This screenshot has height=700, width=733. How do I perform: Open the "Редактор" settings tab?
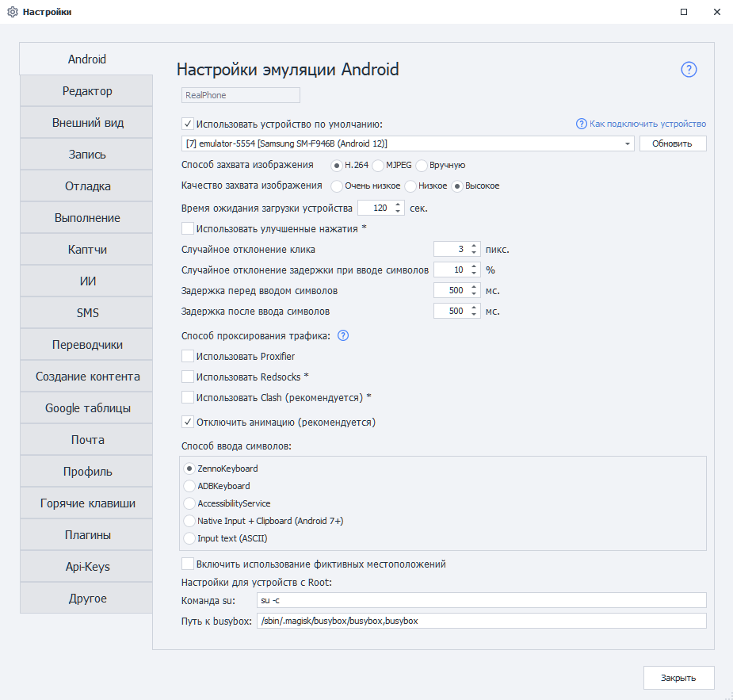tap(86, 90)
